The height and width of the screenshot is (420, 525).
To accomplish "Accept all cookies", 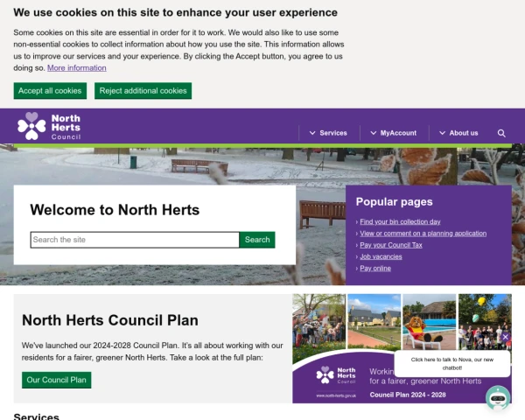I will click(50, 91).
